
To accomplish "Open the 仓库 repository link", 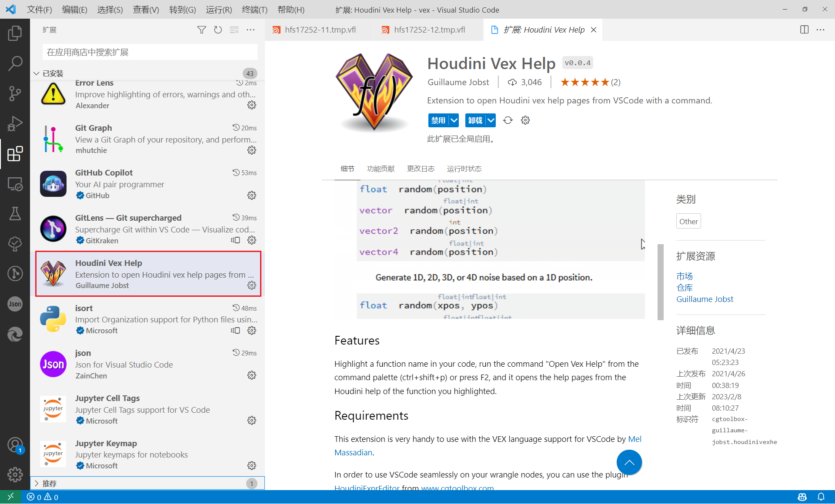I will 685,287.
